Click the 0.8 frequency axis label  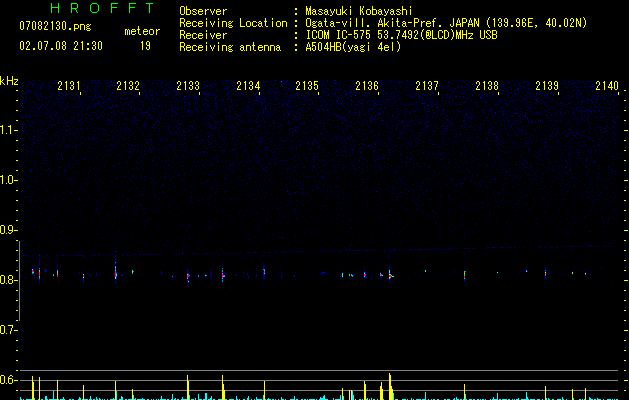coord(9,280)
